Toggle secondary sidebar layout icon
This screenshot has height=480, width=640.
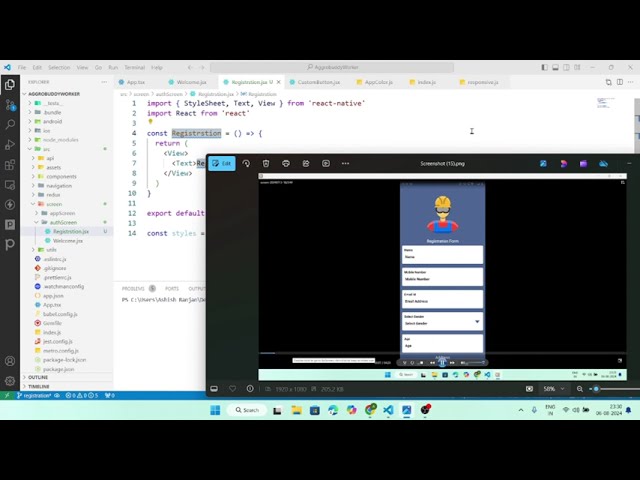pyautogui.click(x=567, y=67)
